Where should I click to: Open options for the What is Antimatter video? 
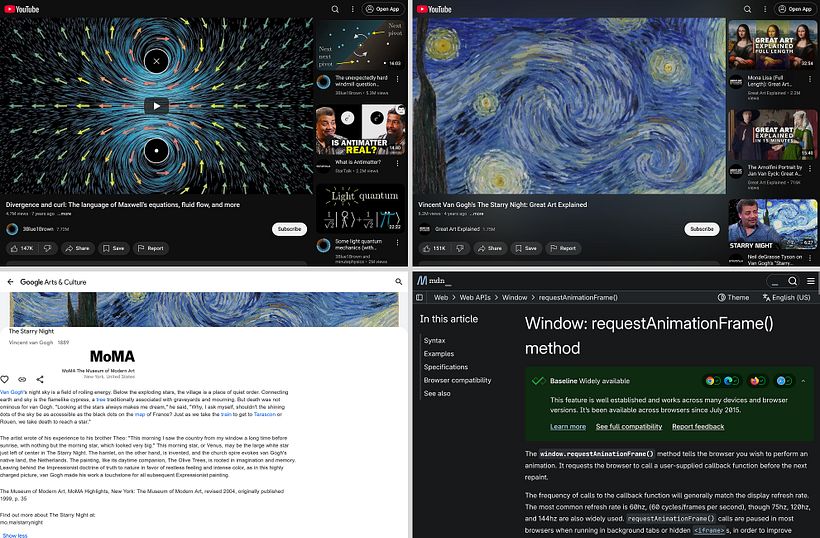pyautogui.click(x=397, y=164)
